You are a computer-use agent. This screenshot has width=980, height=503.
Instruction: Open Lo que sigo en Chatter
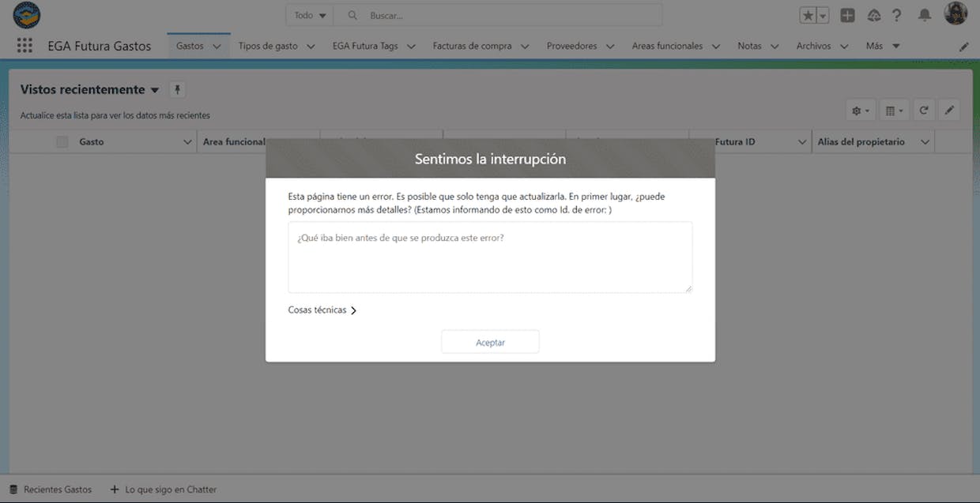tap(163, 490)
